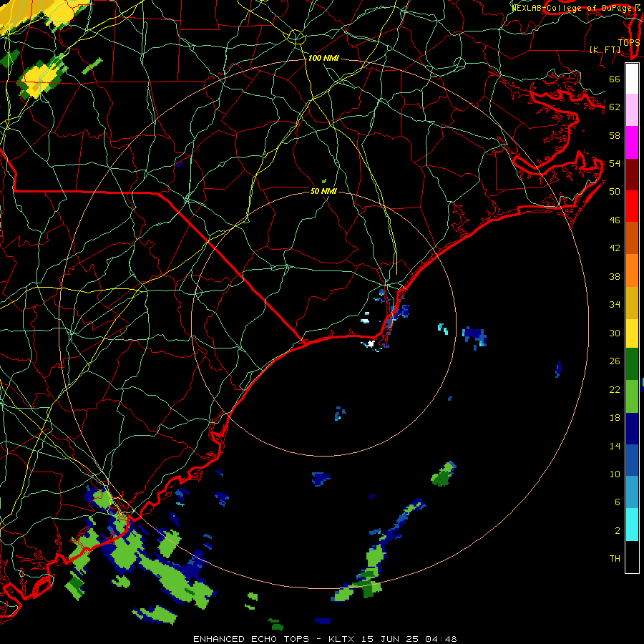This screenshot has height=644, width=644.
Task: Click the "62" legend value
Action: [x=615, y=107]
